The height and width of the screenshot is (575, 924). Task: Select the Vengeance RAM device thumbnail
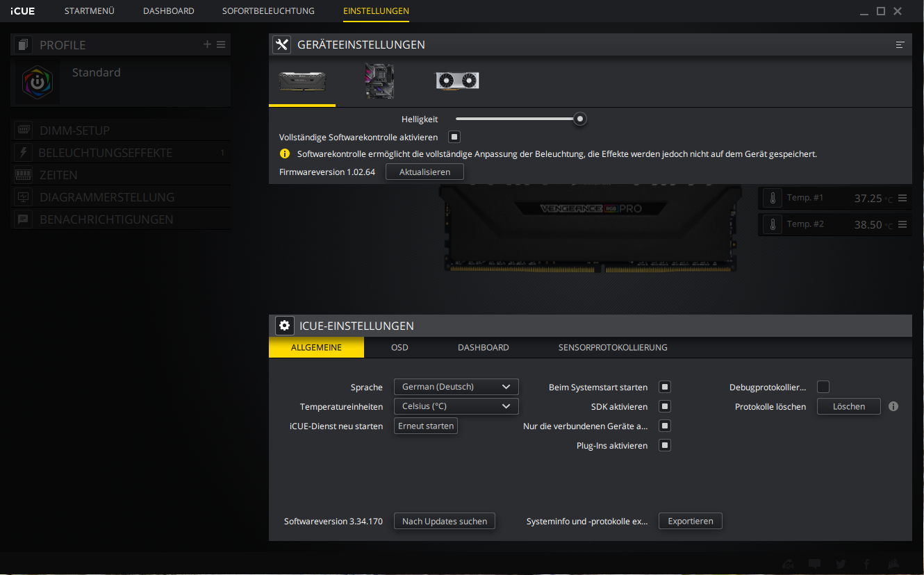[302, 81]
